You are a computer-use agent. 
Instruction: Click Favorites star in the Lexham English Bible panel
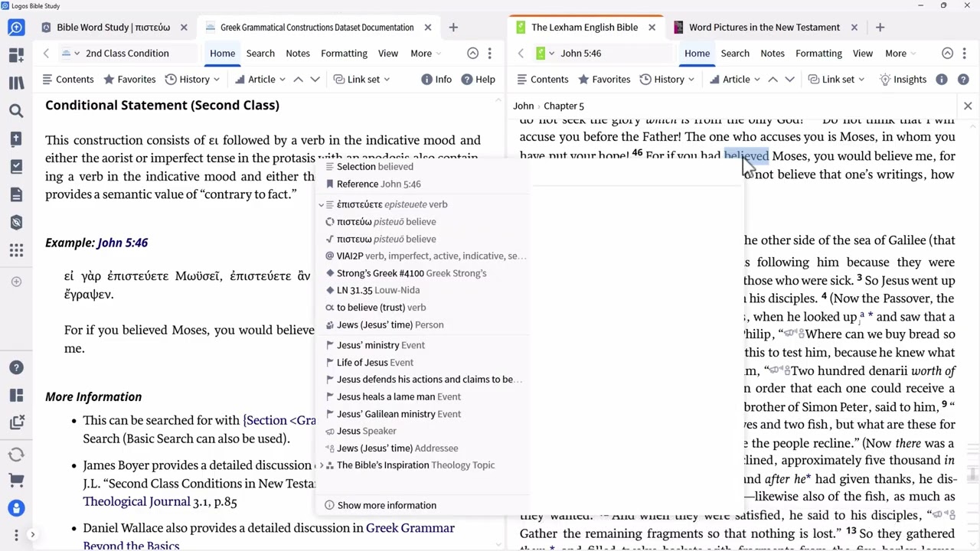click(x=604, y=80)
